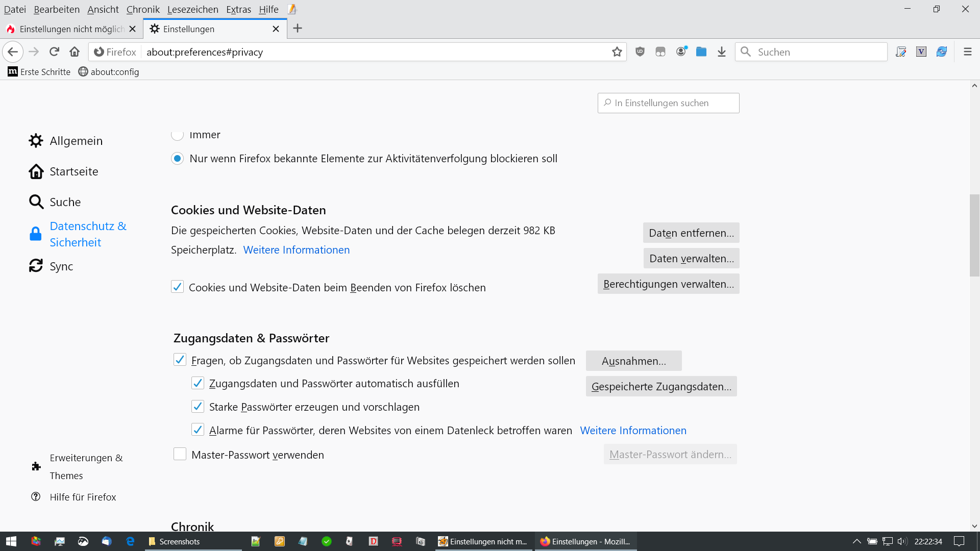The height and width of the screenshot is (551, 980).
Task: Open the Sync settings category
Action: coord(61,266)
